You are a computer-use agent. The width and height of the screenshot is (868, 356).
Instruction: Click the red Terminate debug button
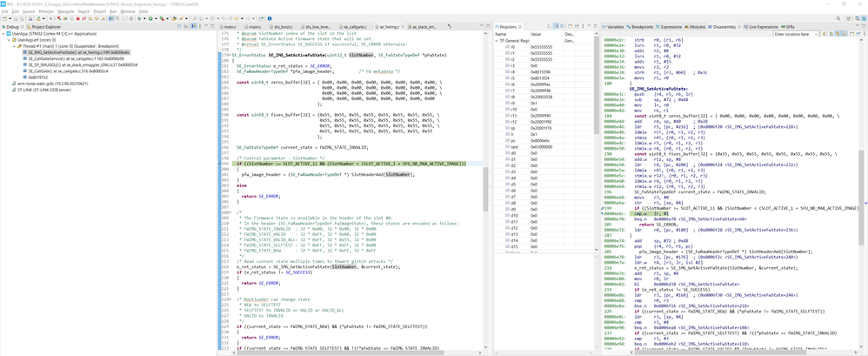tap(77, 19)
